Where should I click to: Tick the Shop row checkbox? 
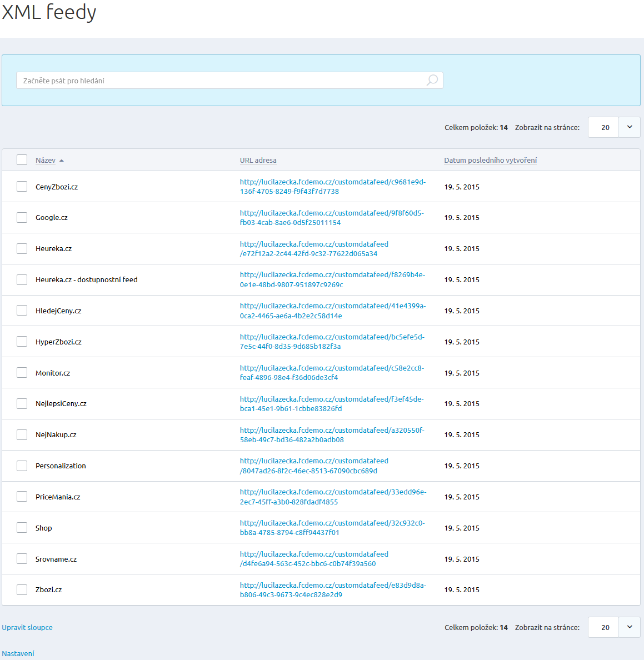(x=22, y=528)
